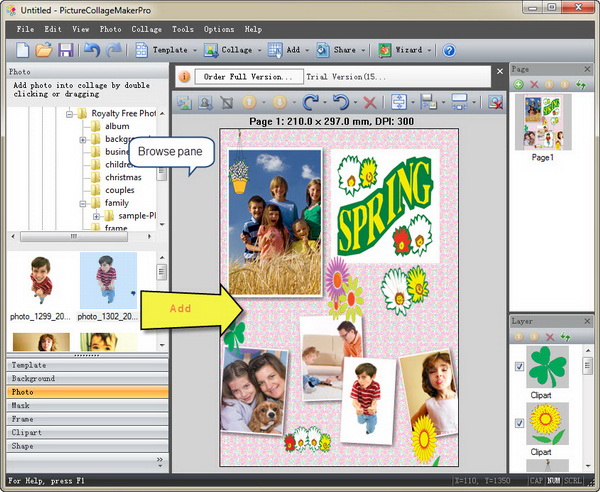
Task: Switch to the Background tab
Action: [87, 379]
